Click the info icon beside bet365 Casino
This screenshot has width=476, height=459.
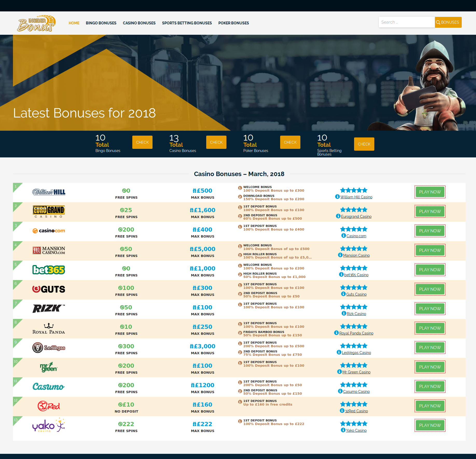pos(341,274)
